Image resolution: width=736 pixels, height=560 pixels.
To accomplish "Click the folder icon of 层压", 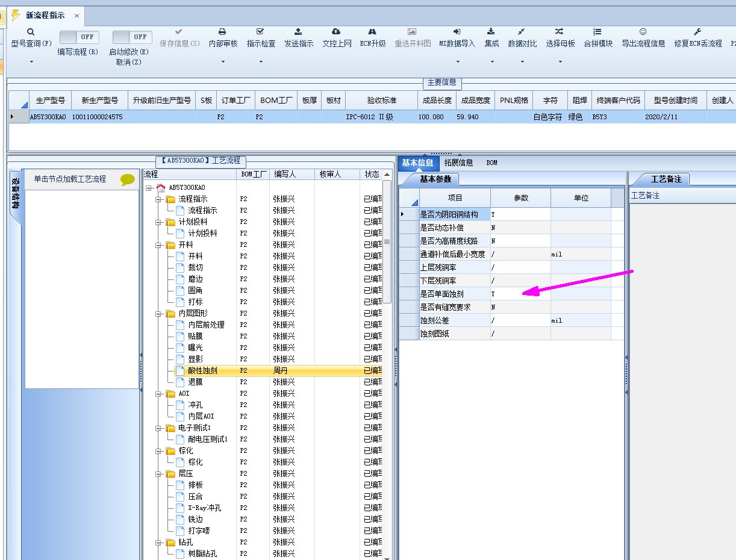I will [170, 474].
